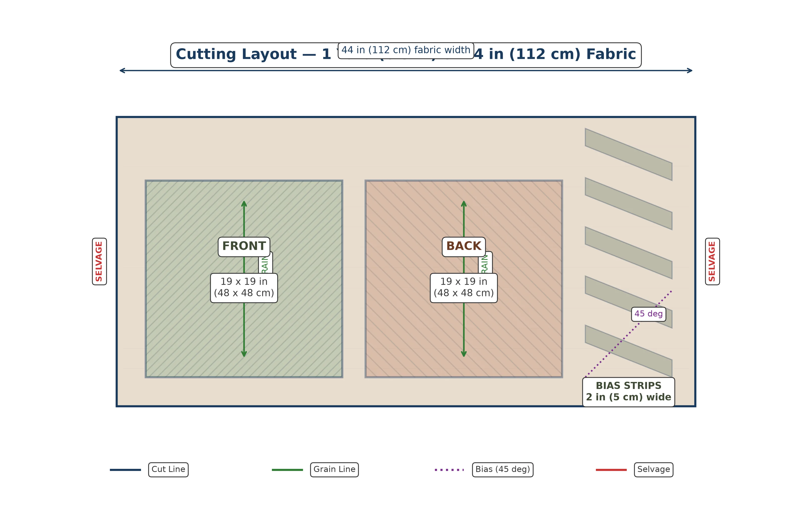The height and width of the screenshot is (523, 812).
Task: Select the left SELVAGE label
Action: 99,261
